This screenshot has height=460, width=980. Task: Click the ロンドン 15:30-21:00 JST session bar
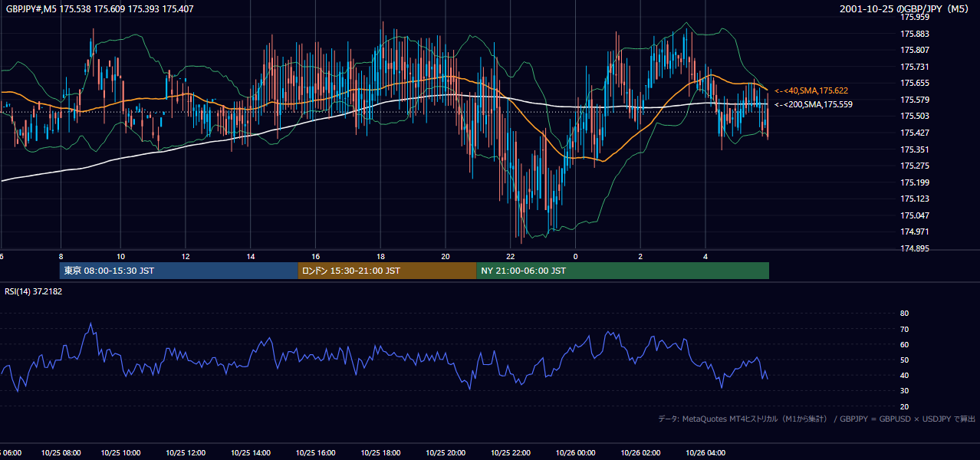(387, 271)
